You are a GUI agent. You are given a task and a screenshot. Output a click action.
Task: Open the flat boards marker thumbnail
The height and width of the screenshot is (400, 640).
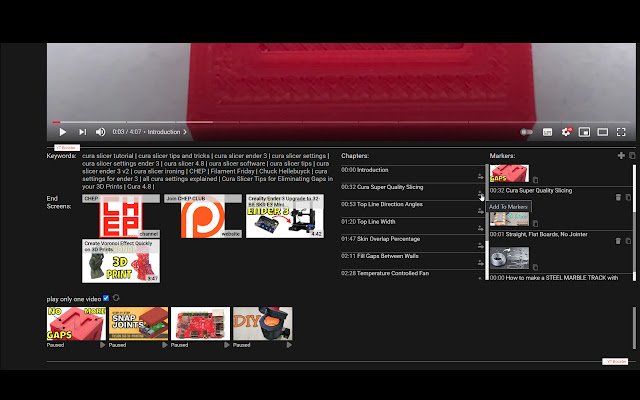(x=509, y=219)
